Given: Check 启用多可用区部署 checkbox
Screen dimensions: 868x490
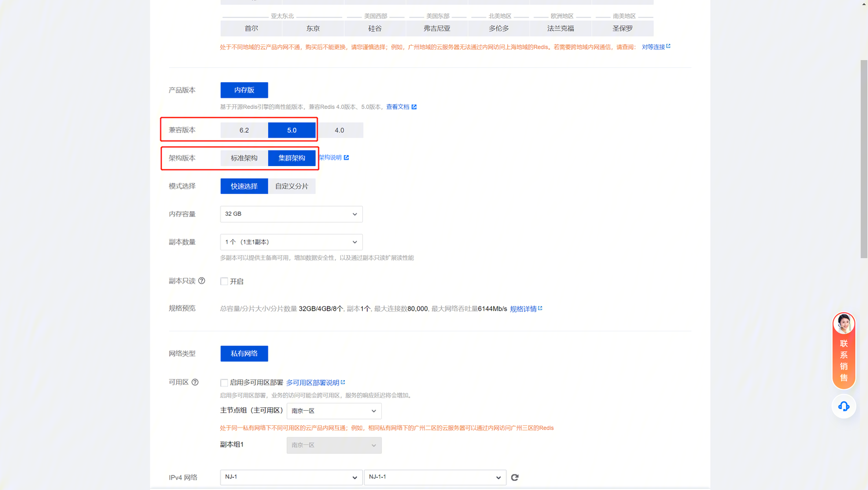Looking at the screenshot, I should click(224, 382).
